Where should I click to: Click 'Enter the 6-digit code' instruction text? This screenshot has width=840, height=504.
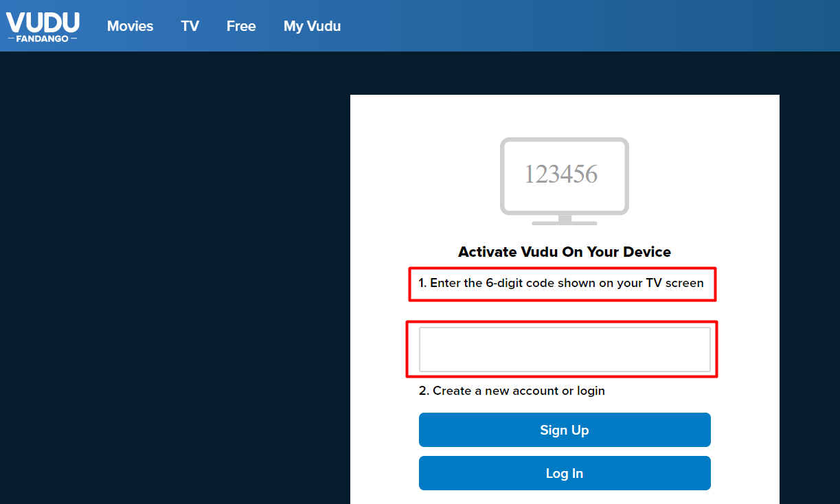tap(561, 283)
